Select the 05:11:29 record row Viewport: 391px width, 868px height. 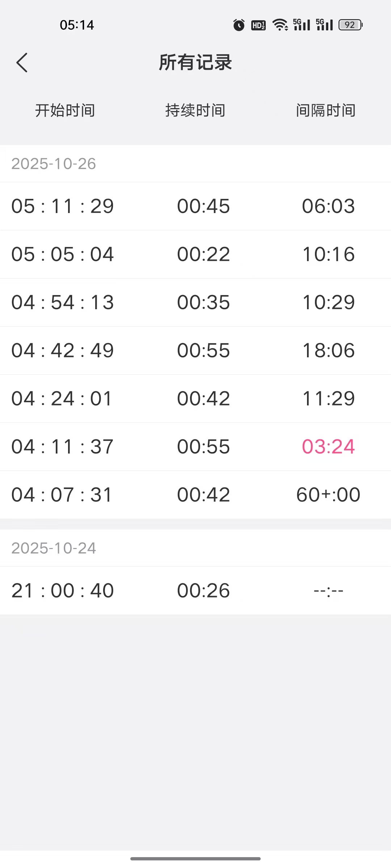point(195,206)
